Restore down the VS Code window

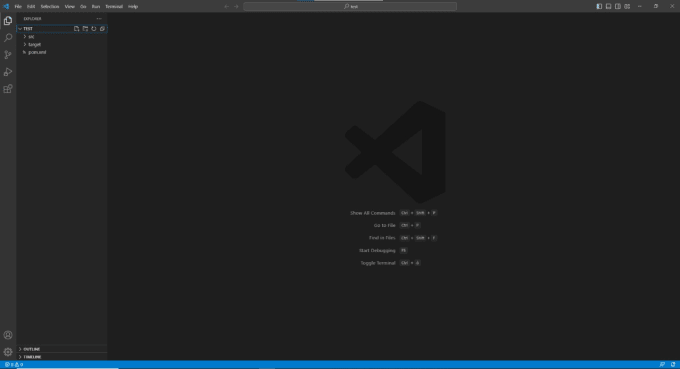(x=656, y=7)
